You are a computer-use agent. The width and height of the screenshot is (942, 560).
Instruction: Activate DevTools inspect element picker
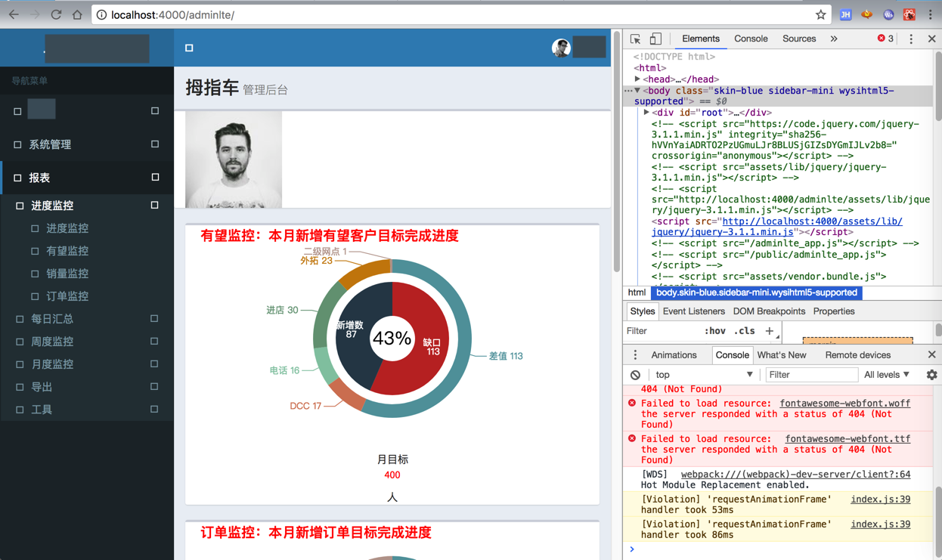tap(635, 39)
